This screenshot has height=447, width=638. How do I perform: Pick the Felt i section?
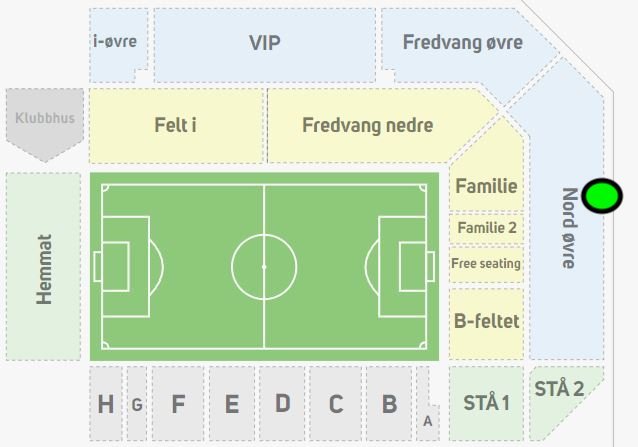tap(175, 126)
